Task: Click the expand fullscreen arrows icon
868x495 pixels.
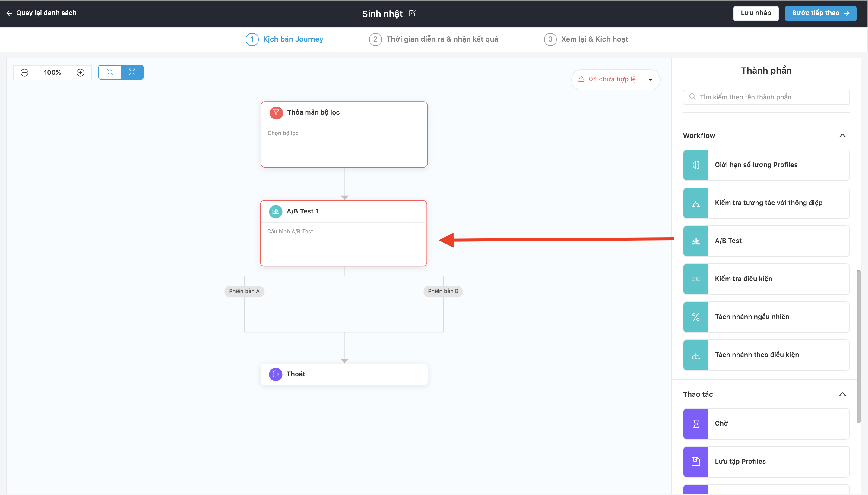Action: pyautogui.click(x=132, y=72)
